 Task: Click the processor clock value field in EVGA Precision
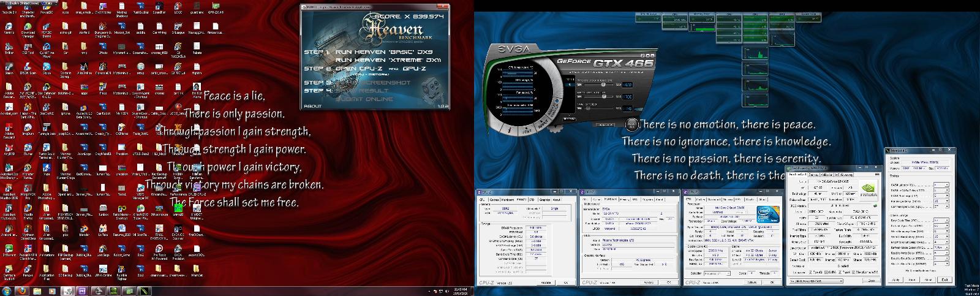coord(627,85)
